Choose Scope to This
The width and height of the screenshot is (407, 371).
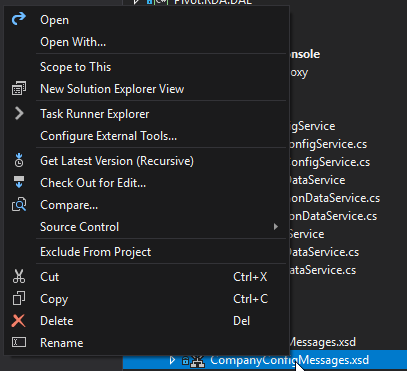(146, 67)
